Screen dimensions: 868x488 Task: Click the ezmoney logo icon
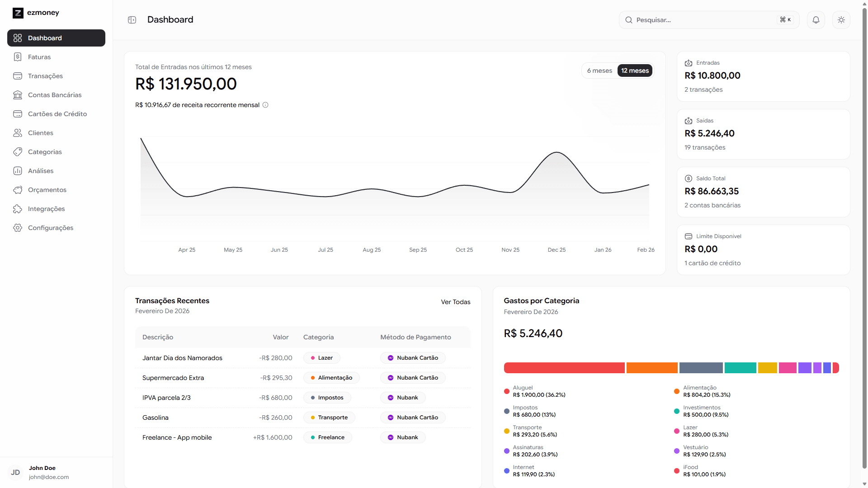[x=18, y=13]
